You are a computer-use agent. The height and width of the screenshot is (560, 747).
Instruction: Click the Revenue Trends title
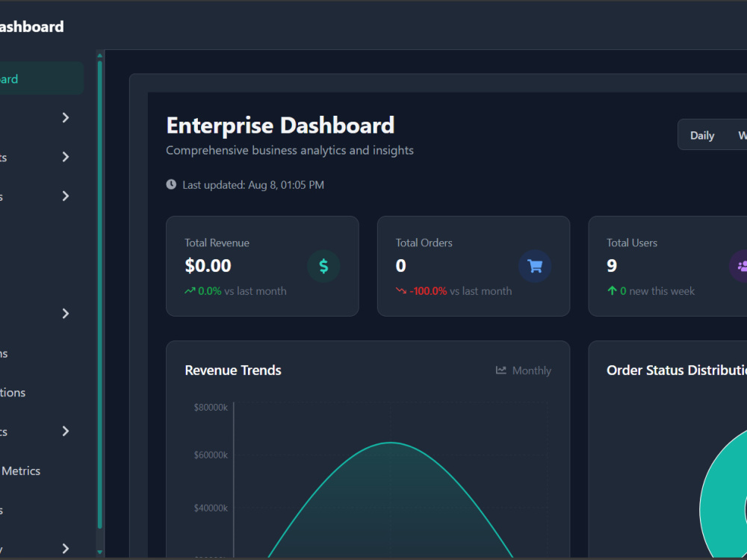[x=233, y=370]
